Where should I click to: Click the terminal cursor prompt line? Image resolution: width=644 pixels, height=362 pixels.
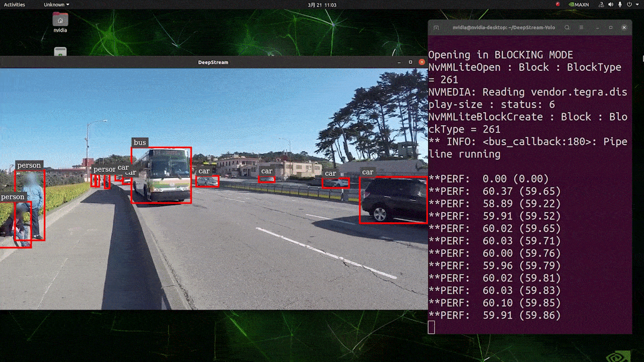[x=432, y=327]
